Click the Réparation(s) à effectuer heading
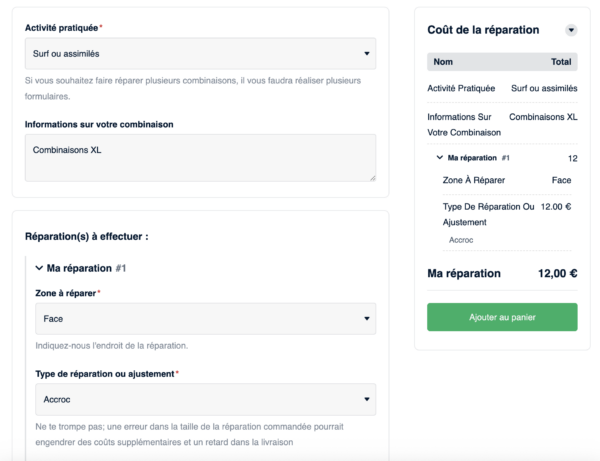The image size is (600, 461). 86,237
